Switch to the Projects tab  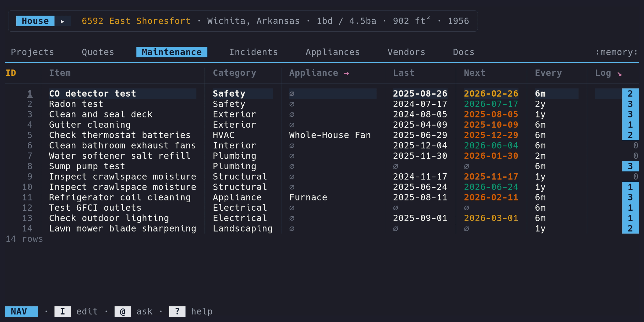click(x=32, y=52)
